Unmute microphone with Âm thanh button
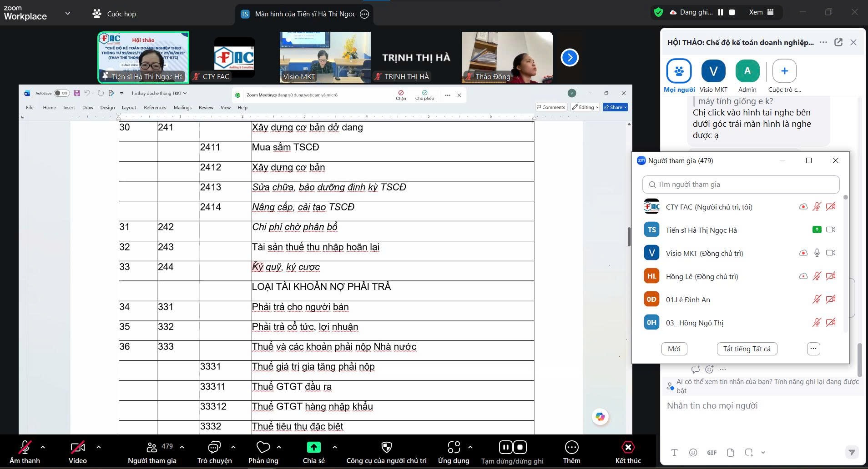Screen dimensions: 868x469 pos(25,448)
